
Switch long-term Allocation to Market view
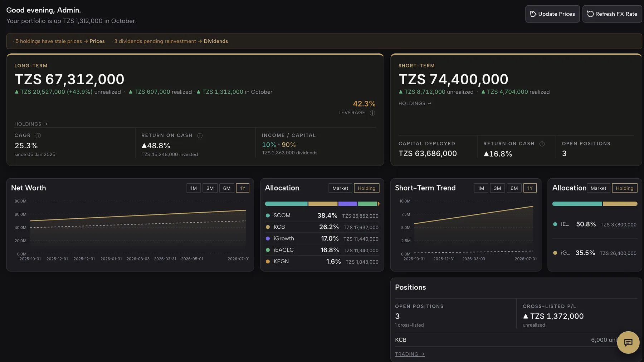(340, 188)
